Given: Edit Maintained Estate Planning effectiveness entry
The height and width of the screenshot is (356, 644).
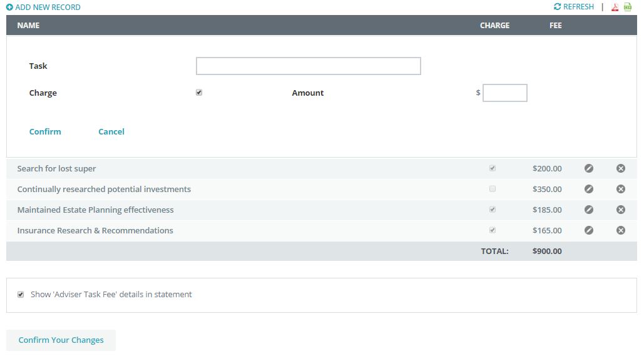Looking at the screenshot, I should click(x=588, y=210).
